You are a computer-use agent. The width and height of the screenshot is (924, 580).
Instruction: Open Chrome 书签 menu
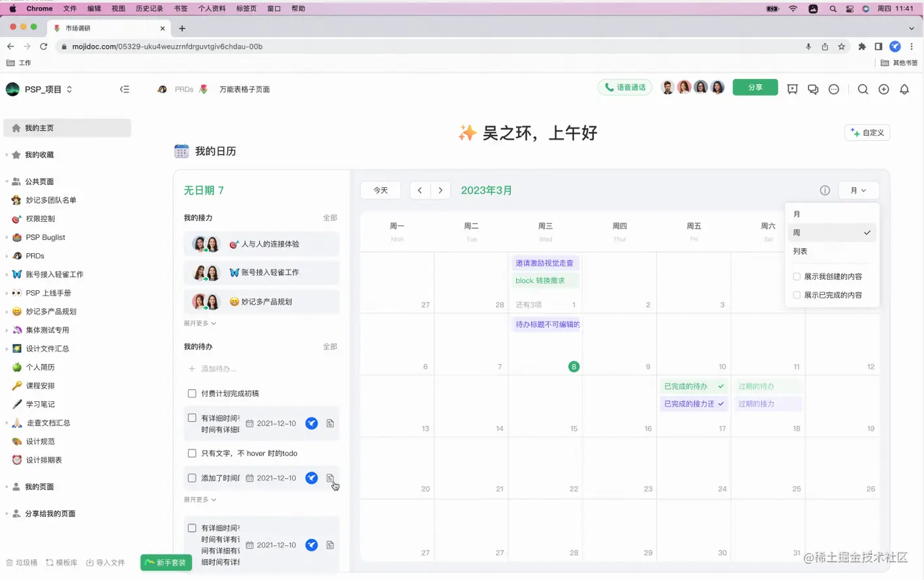tap(181, 8)
